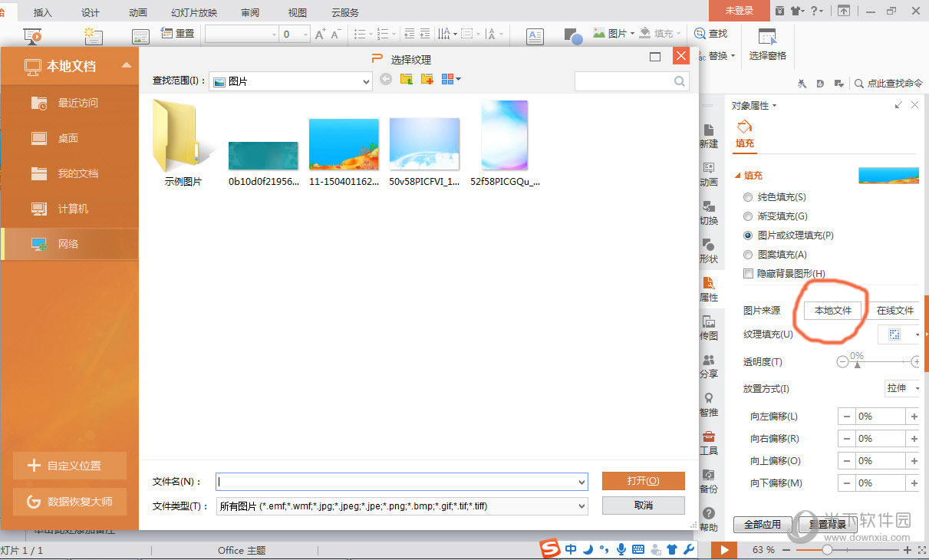Click the search magnifier in the dialog
This screenshot has height=560, width=929.
[x=680, y=81]
